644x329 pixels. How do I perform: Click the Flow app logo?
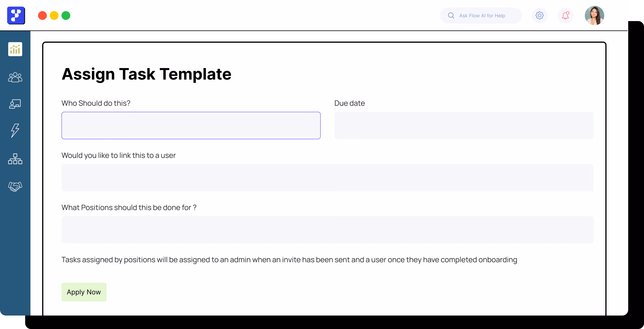tap(16, 15)
